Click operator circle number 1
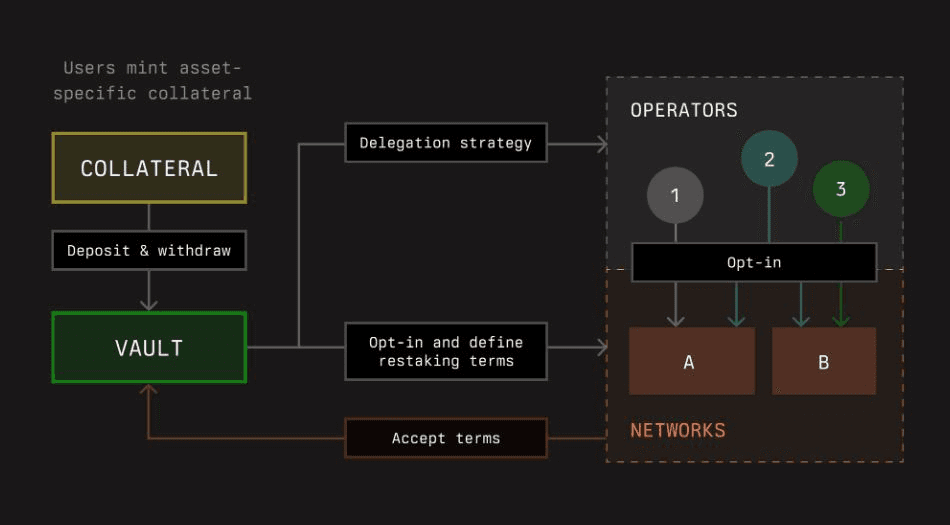The image size is (950, 525). 675,196
